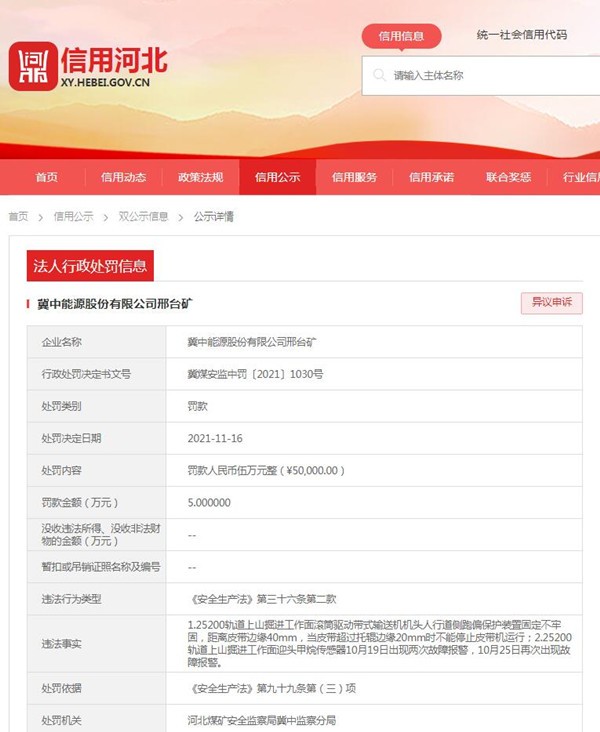Click the 冀中能源股份有限公司邢台矿 heading
This screenshot has height=732, width=600.
tap(114, 304)
